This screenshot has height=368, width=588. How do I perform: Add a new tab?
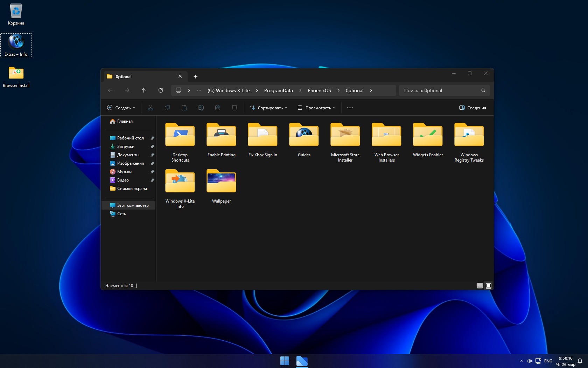tap(196, 76)
